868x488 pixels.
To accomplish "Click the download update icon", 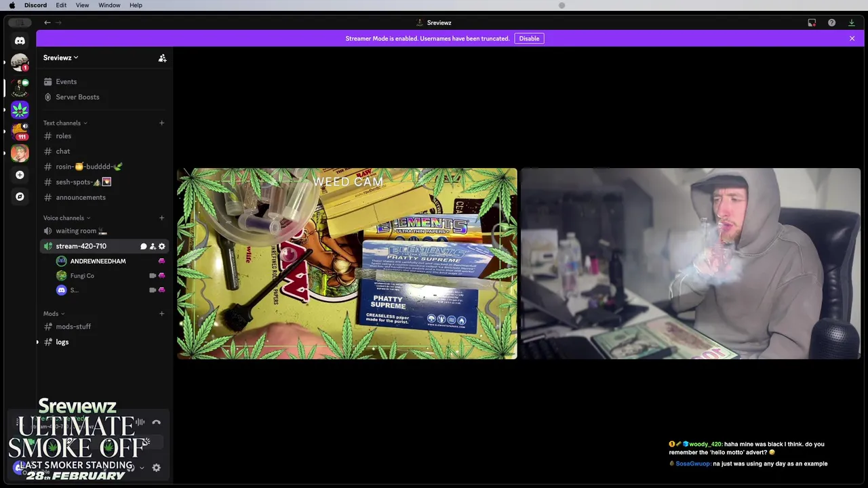I will coord(852,22).
